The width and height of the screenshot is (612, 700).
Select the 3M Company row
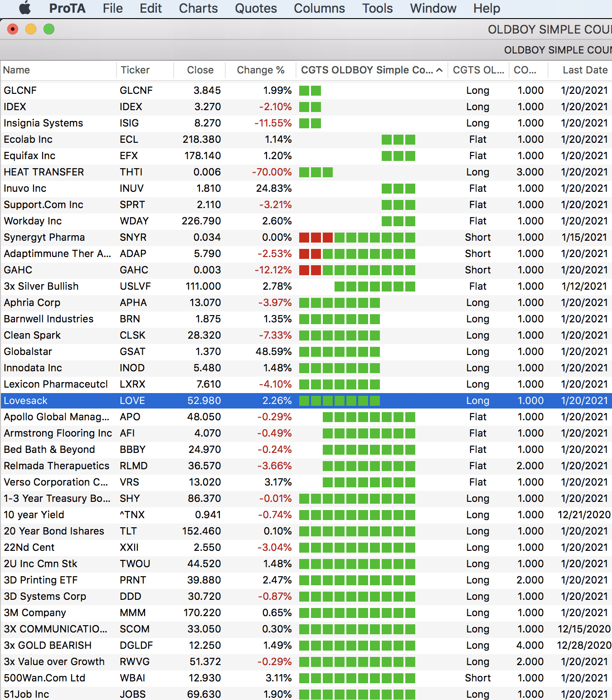tap(306, 612)
